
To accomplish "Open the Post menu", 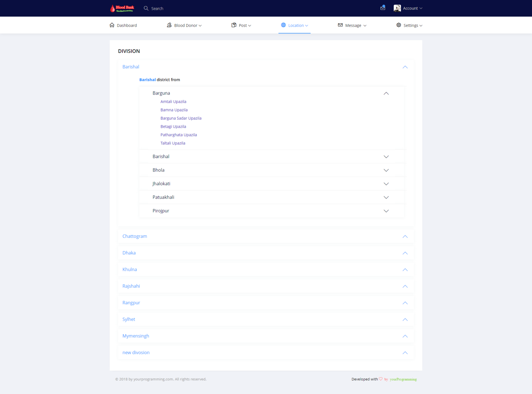I will (243, 25).
